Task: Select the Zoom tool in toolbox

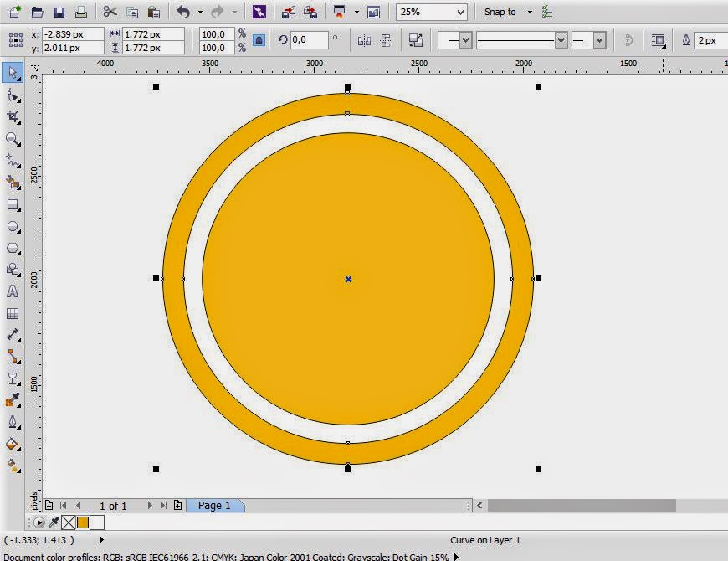Action: (x=13, y=139)
